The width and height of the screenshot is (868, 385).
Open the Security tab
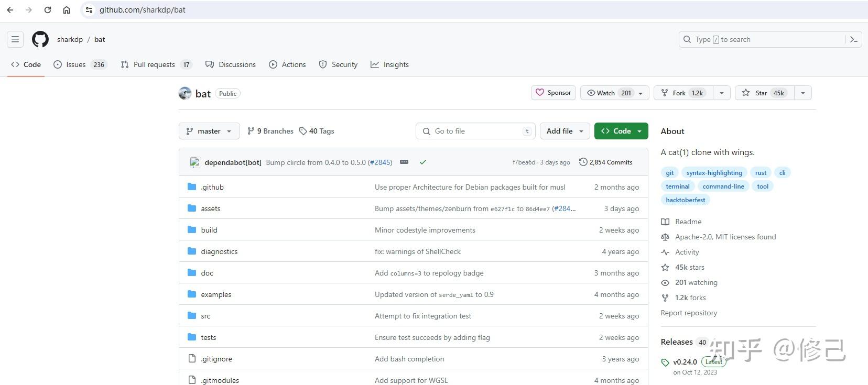click(x=338, y=64)
